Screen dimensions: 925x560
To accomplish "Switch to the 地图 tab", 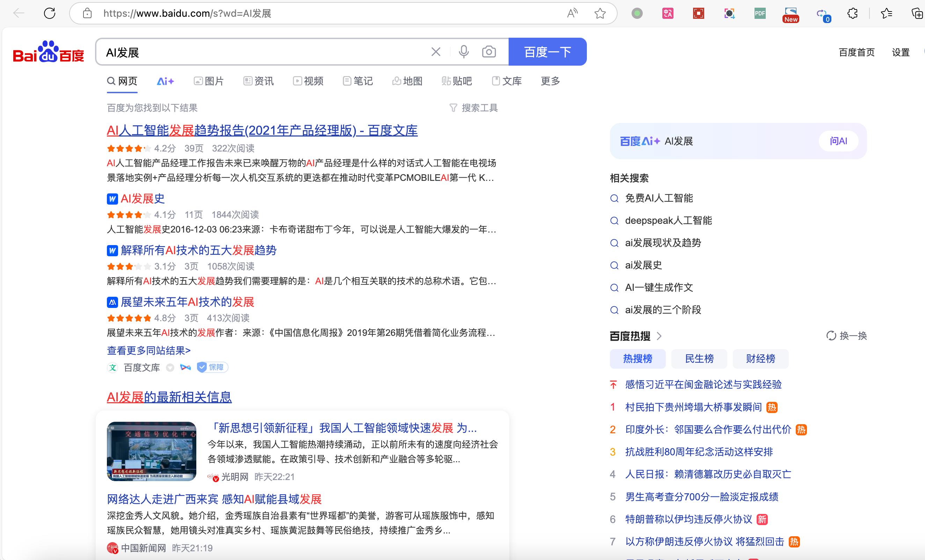I will pyautogui.click(x=407, y=81).
